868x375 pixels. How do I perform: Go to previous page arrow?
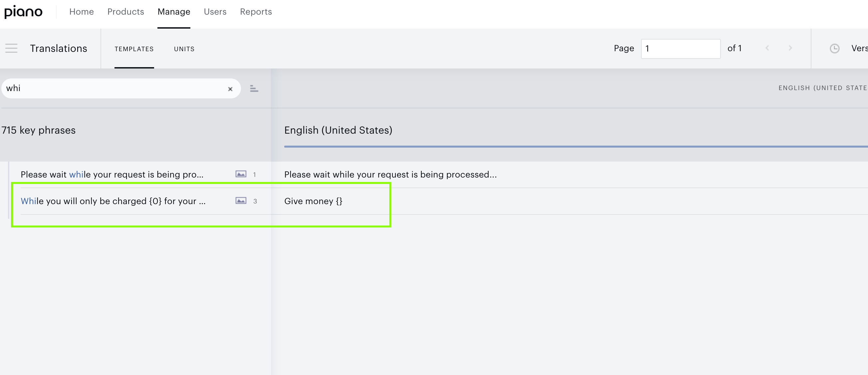point(767,48)
